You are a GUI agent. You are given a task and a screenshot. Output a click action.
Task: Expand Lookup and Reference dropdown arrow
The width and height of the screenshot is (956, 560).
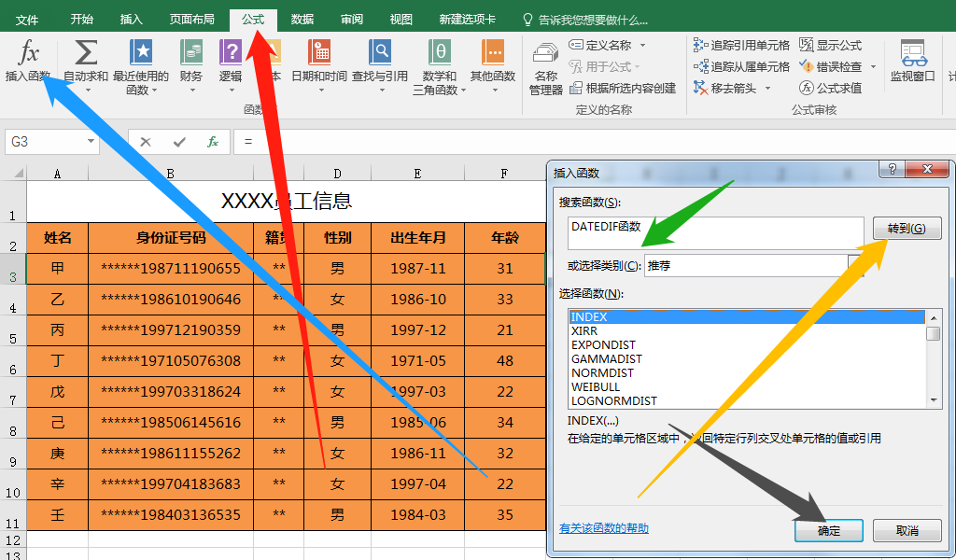pyautogui.click(x=382, y=91)
